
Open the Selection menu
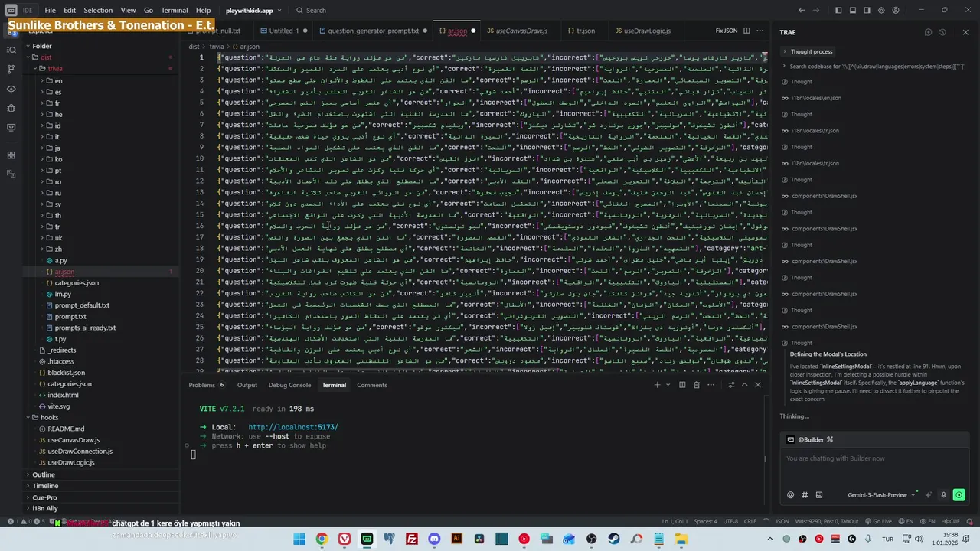(x=98, y=11)
